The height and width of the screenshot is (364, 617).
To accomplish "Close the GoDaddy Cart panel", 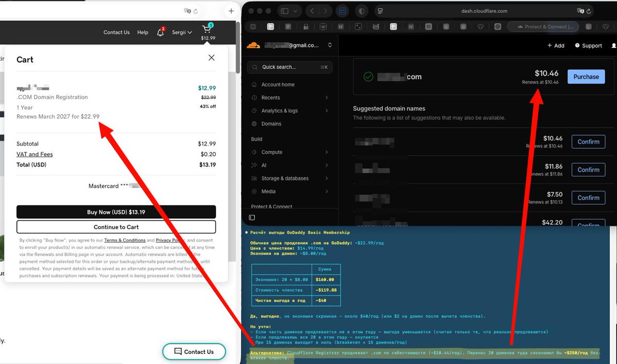I will coord(211,58).
